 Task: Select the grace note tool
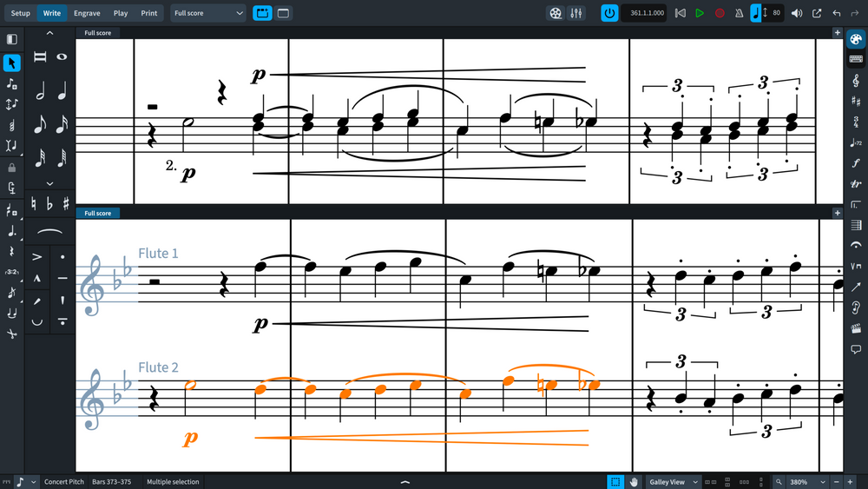tap(11, 293)
